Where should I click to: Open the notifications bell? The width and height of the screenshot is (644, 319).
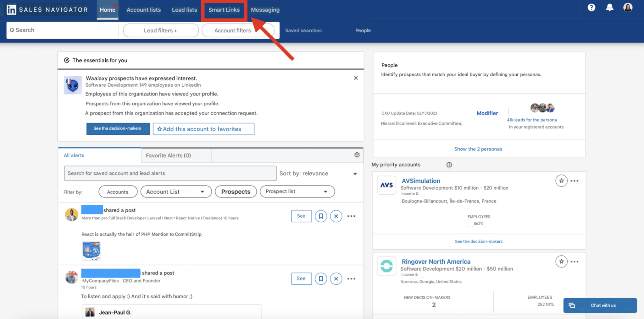(609, 8)
